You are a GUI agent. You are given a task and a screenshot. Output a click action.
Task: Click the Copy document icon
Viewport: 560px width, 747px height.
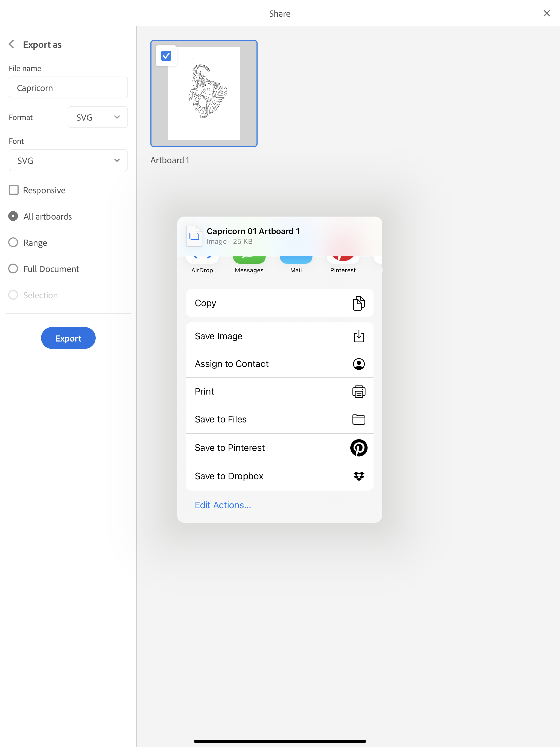[x=358, y=303]
